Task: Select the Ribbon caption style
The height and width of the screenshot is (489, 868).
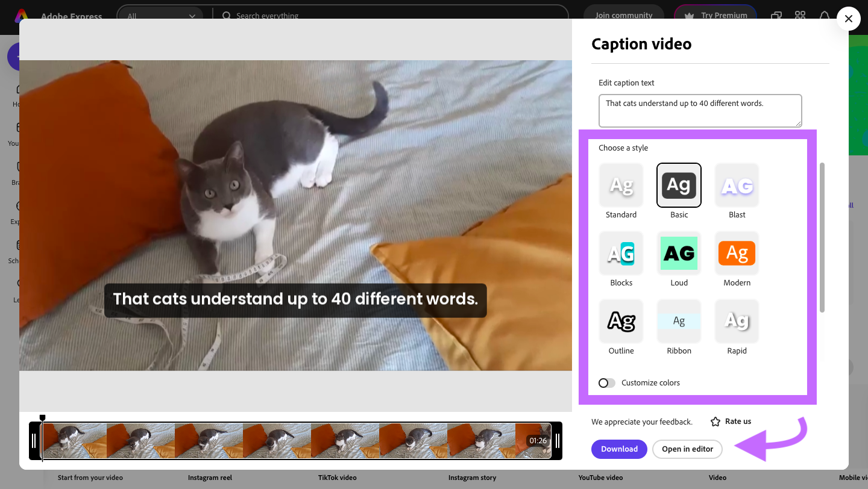Action: pyautogui.click(x=679, y=321)
